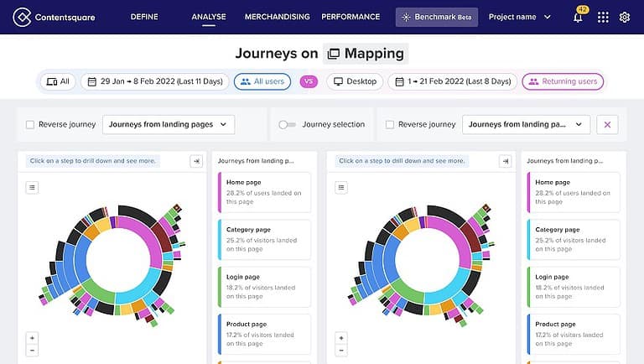Zoom out on the left sunburst chart
The image size is (644, 364).
point(32,351)
